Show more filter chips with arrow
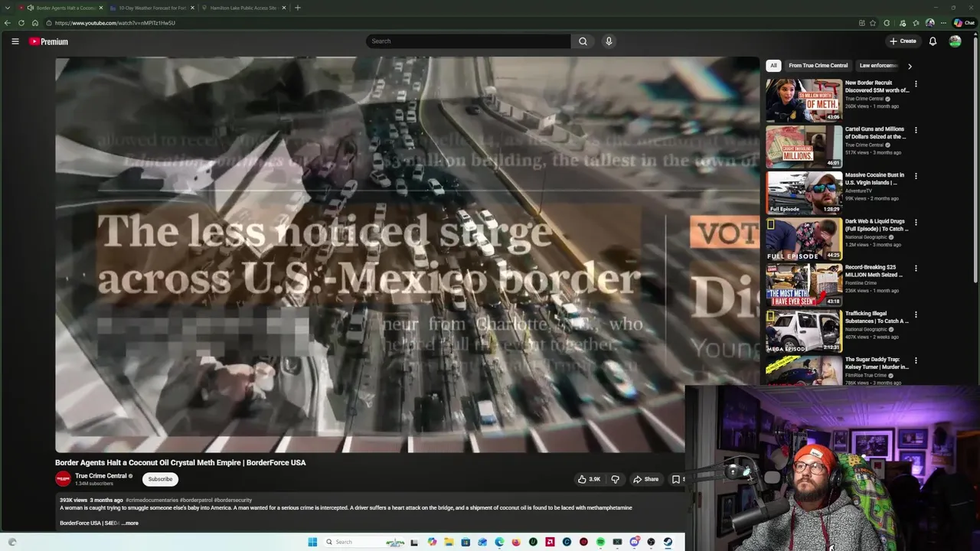Screen dimensions: 980x551 point(910,67)
